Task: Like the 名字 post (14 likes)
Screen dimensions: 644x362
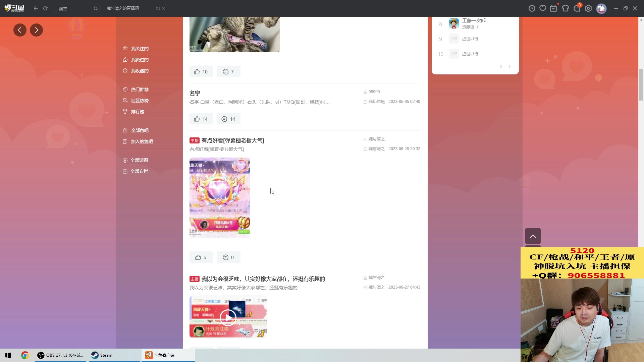Action: point(201,119)
